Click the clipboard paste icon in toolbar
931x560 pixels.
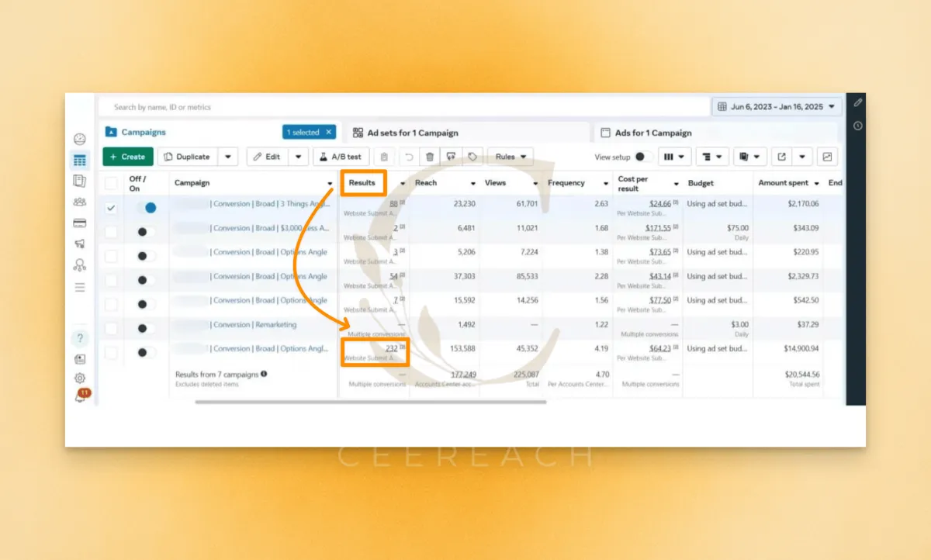384,157
